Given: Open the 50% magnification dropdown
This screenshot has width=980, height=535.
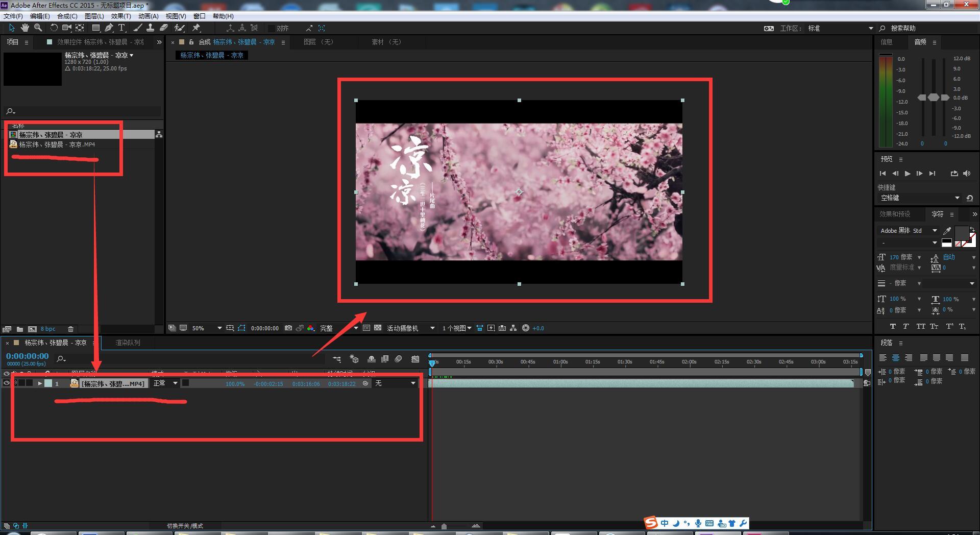Looking at the screenshot, I should [x=206, y=328].
